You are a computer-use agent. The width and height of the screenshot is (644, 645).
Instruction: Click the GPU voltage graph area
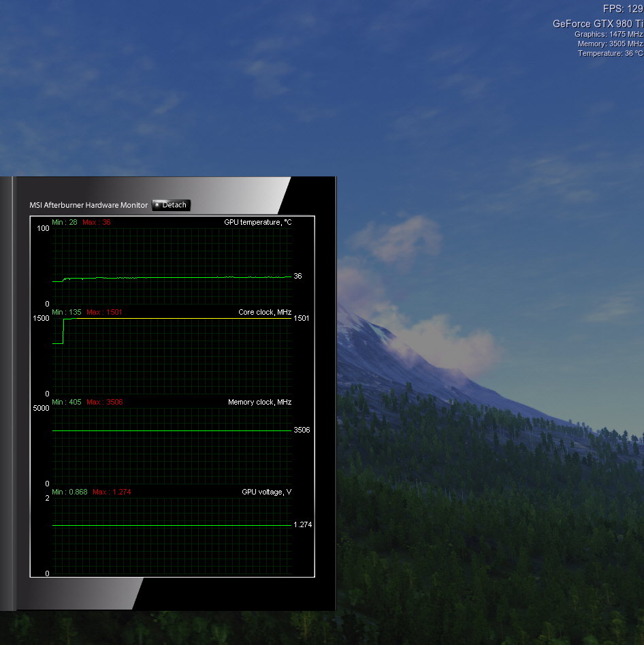(x=172, y=536)
